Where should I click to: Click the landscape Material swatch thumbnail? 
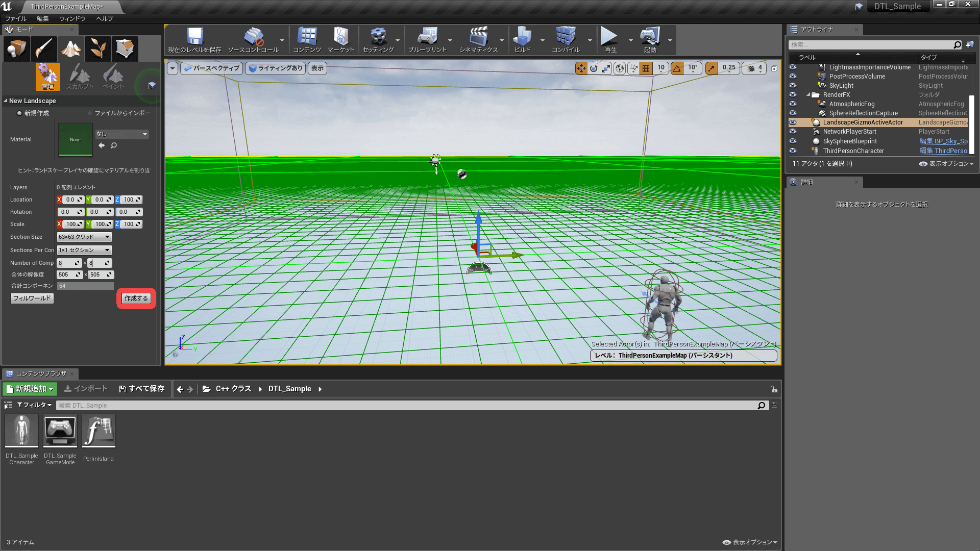(75, 140)
